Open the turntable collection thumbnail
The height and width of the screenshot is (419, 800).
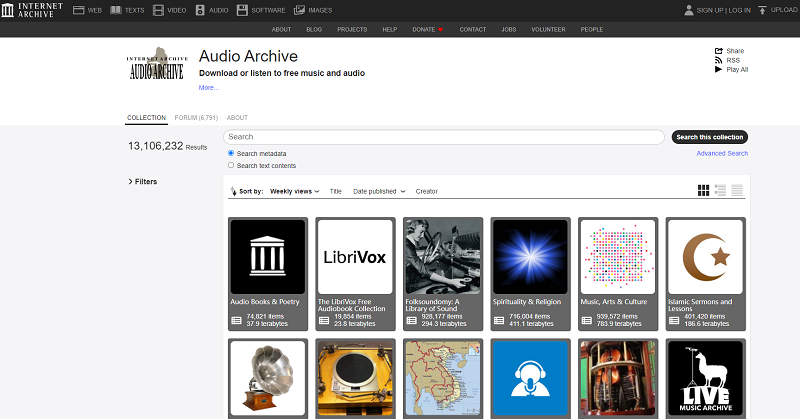click(355, 378)
